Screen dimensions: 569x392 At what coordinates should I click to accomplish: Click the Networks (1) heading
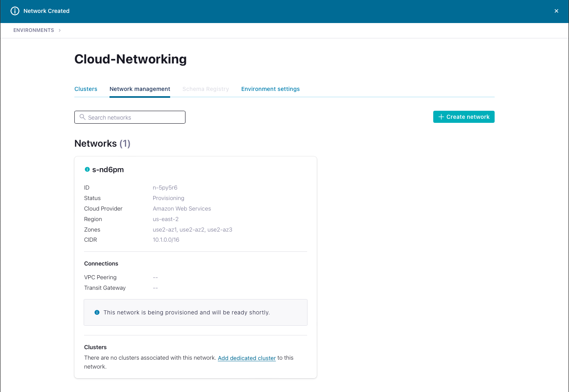coord(102,143)
